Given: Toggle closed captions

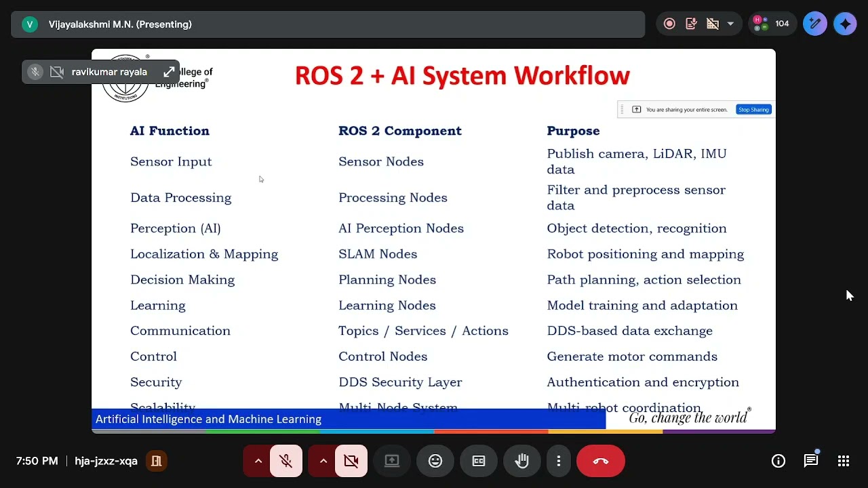Looking at the screenshot, I should coord(479,461).
